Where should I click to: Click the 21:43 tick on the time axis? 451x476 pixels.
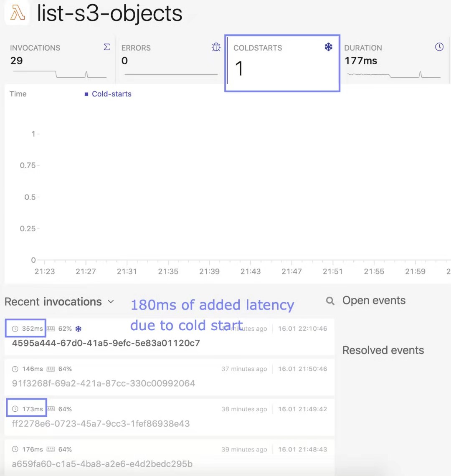pyautogui.click(x=251, y=271)
